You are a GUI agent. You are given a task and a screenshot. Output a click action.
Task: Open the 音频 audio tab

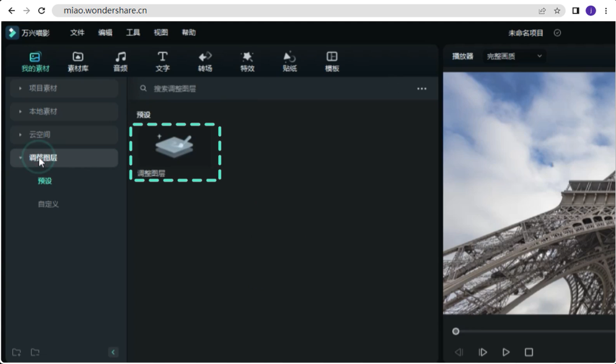[120, 62]
